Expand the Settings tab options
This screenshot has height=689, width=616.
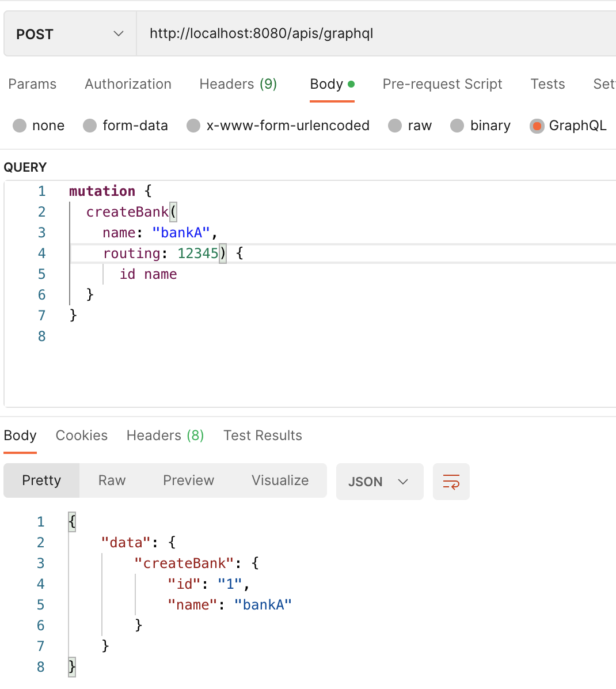(x=604, y=84)
